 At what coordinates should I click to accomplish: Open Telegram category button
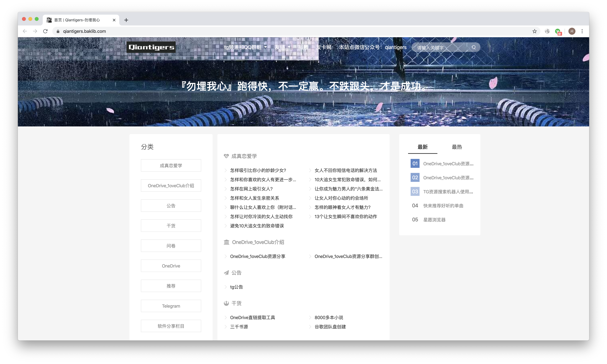pos(171,306)
